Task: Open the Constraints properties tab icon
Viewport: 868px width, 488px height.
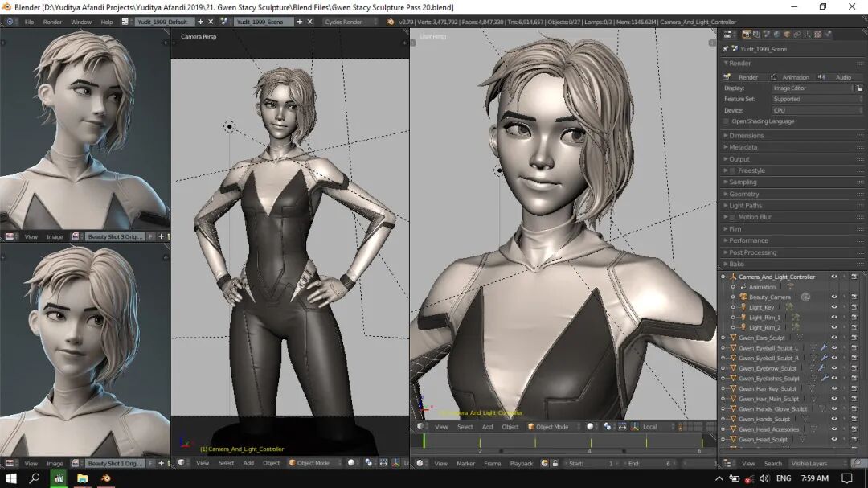Action: pyautogui.click(x=797, y=35)
